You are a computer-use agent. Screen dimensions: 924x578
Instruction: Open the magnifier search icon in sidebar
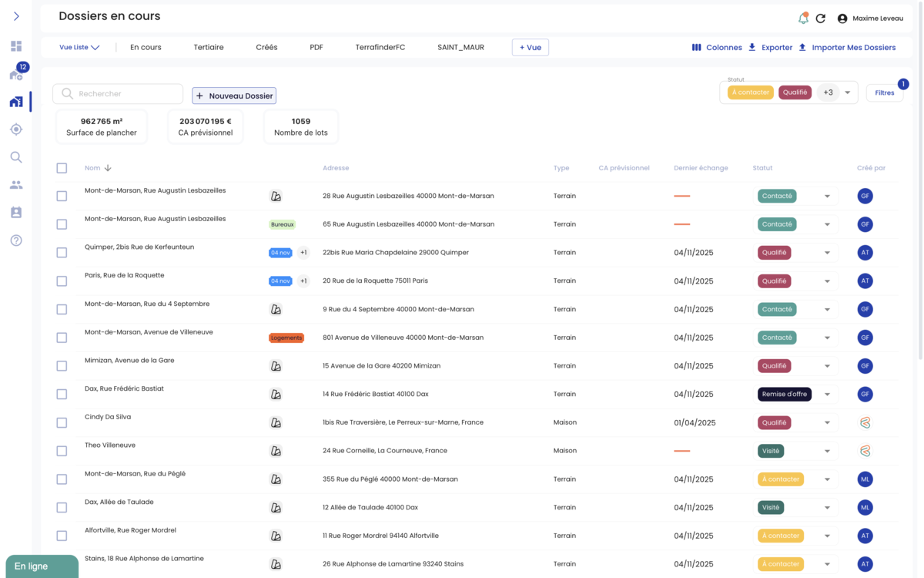15,157
